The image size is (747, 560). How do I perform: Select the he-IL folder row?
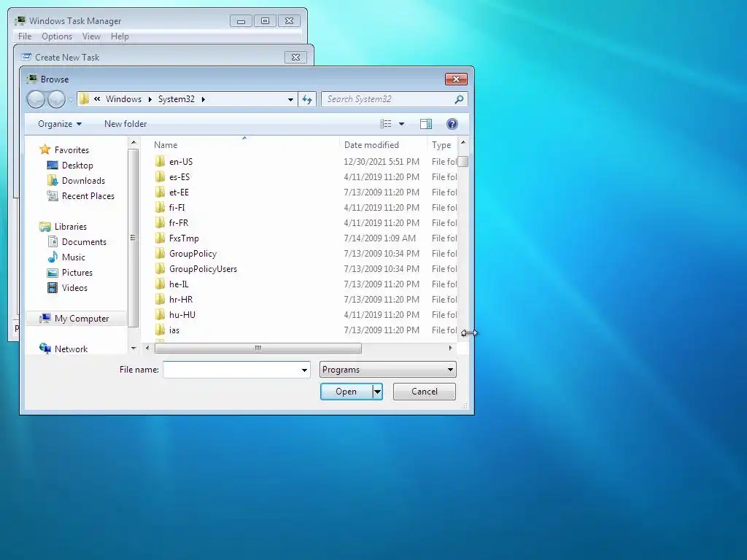click(305, 284)
